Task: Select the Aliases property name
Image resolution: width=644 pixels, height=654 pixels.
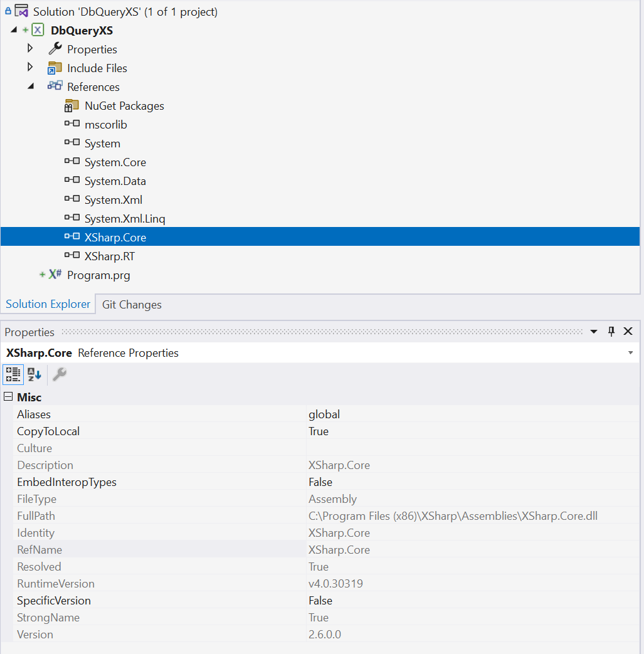Action: point(34,414)
